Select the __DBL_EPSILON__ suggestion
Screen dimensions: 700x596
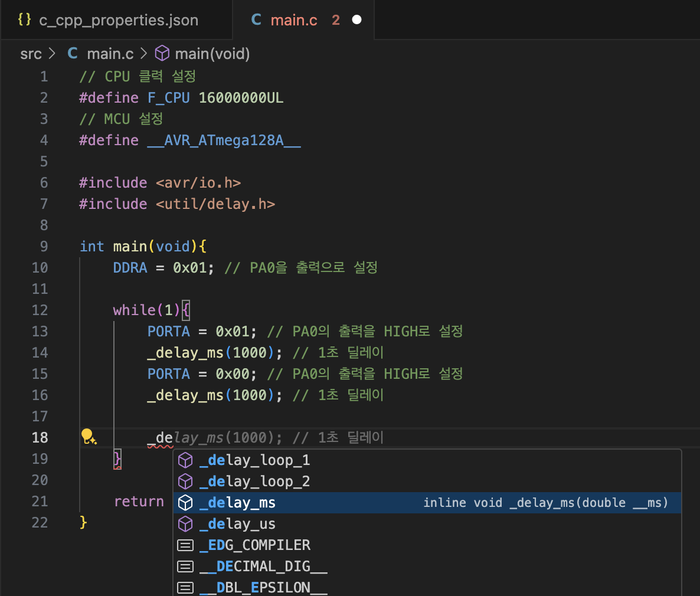(427, 588)
